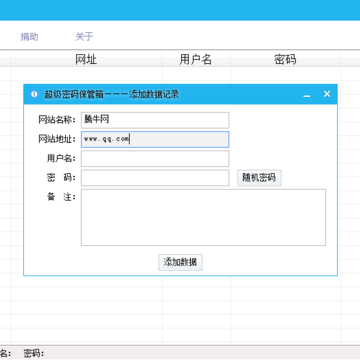Viewport: 360px width, 360px height.
Task: Click inside the 备注 text area
Action: coord(203,218)
